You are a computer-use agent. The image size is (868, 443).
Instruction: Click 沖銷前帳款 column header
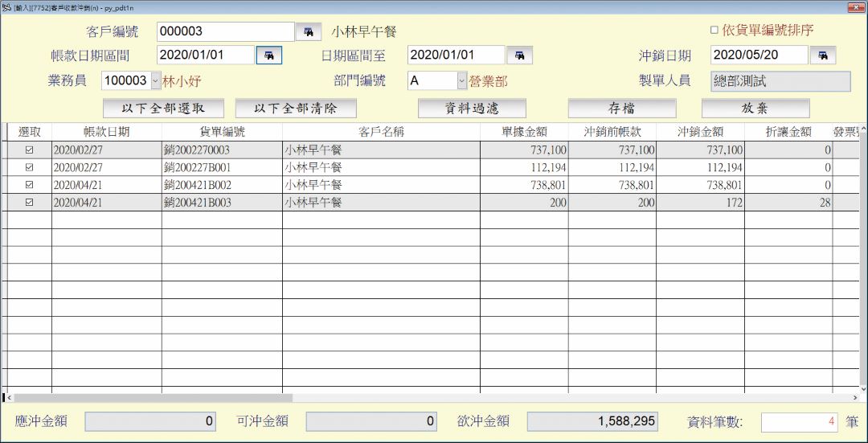pyautogui.click(x=612, y=132)
